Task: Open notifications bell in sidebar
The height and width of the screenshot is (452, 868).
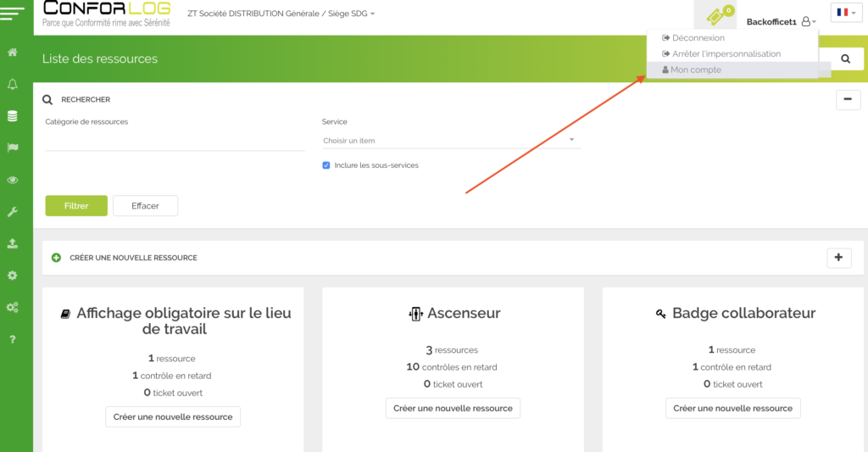Action: tap(13, 84)
